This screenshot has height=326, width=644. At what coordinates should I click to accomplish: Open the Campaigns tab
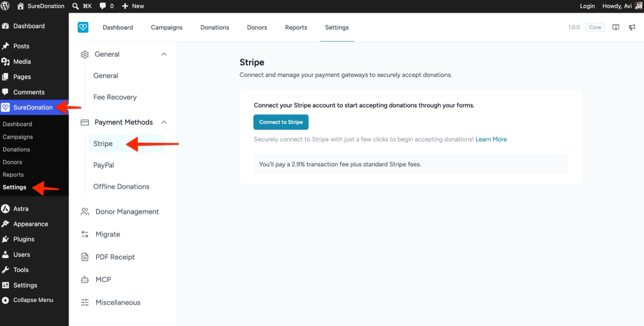167,28
